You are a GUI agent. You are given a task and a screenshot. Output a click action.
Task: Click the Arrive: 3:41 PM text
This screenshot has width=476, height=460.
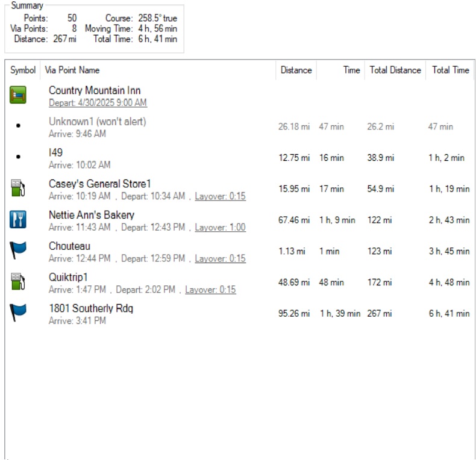[77, 321]
